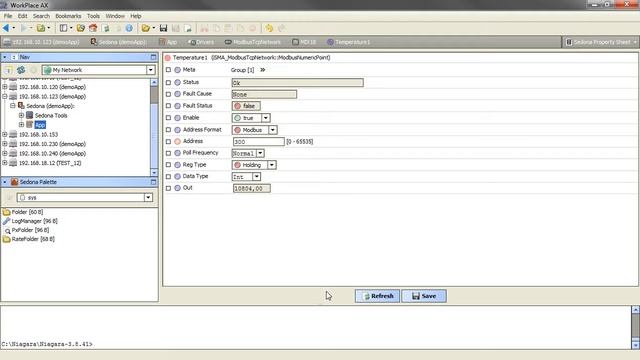640x360 pixels.
Task: Click the new tree icon in Nav toolbar
Action: click(8, 70)
